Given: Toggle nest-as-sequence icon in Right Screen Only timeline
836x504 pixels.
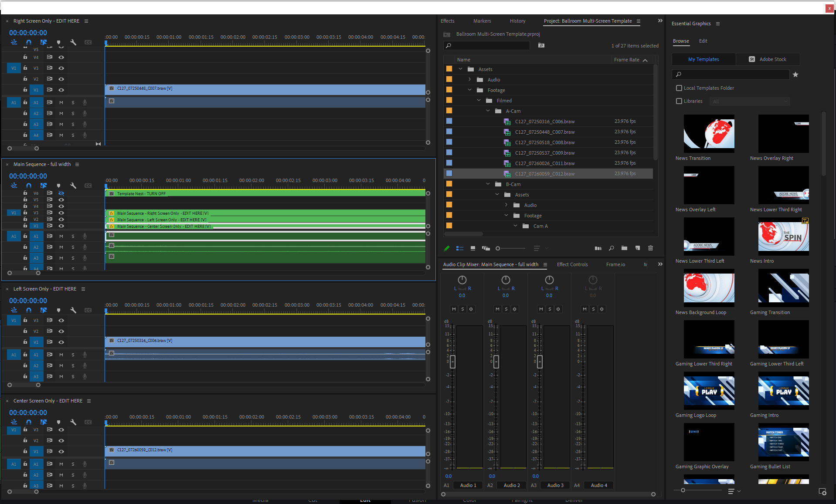Looking at the screenshot, I should point(14,42).
